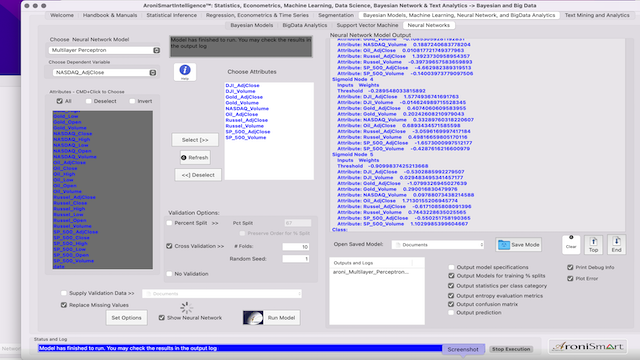Expand the NASDAQ_AdjClose dependent variable dropdown
The height and width of the screenshot is (360, 640).
tap(104, 73)
